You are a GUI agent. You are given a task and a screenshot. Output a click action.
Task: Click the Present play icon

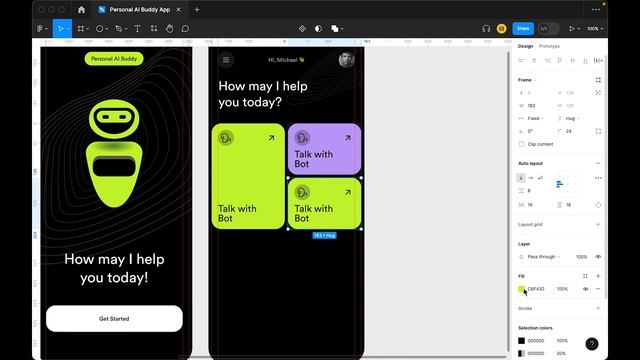click(x=572, y=29)
